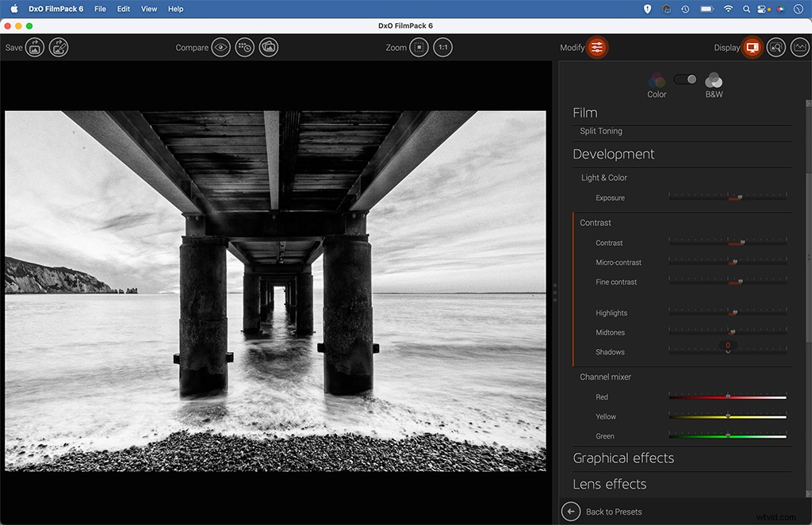
Task: Click the 1:1 zoom button
Action: 443,47
